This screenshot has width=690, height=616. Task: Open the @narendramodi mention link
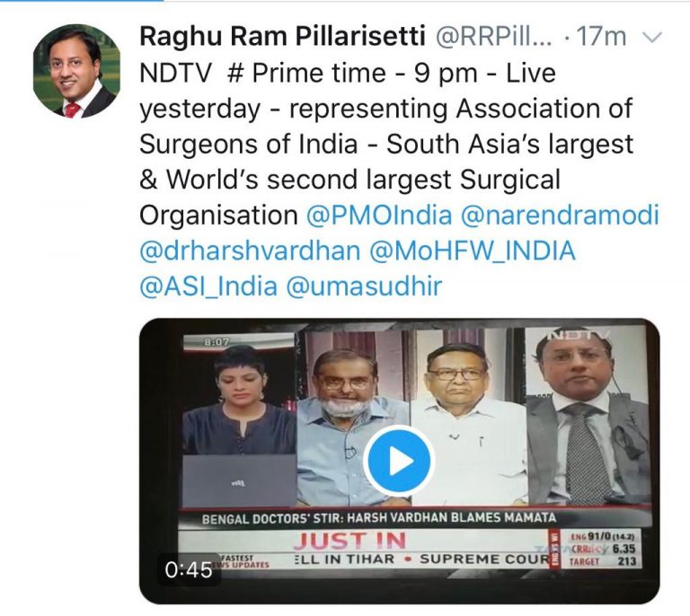560,216
